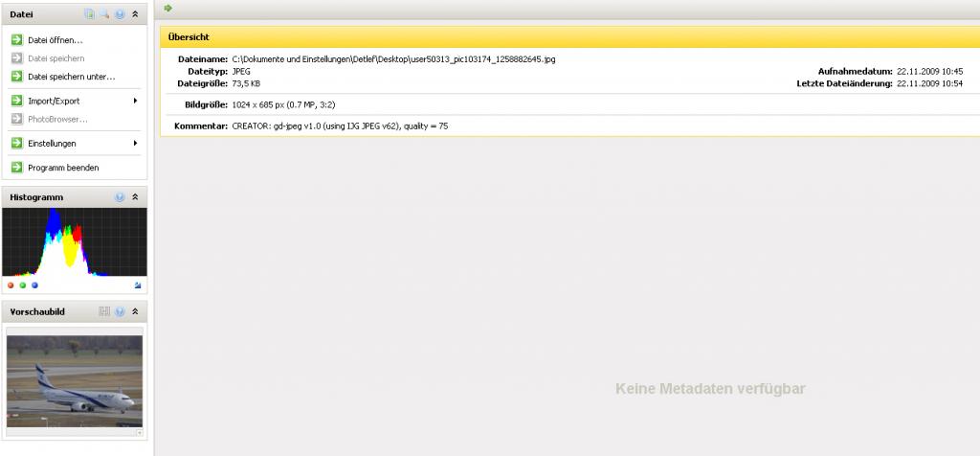Collapse the Vorschaubild panel
This screenshot has width=980, height=456.
pos(135,311)
